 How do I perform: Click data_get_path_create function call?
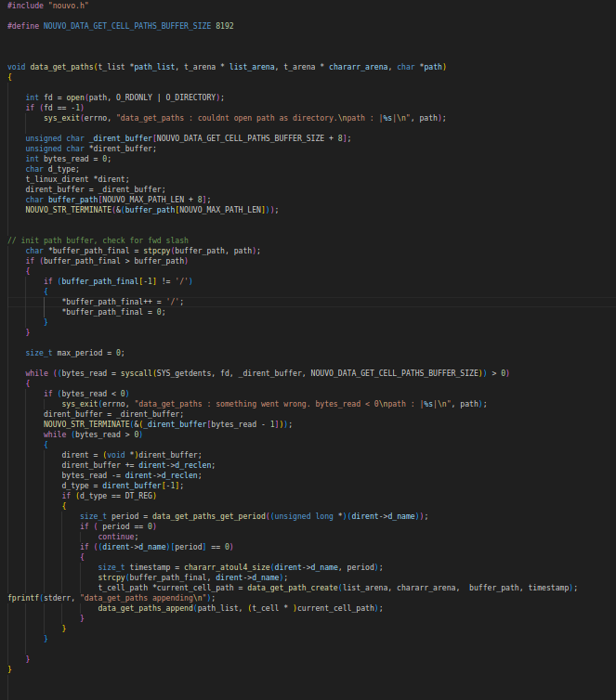293,588
